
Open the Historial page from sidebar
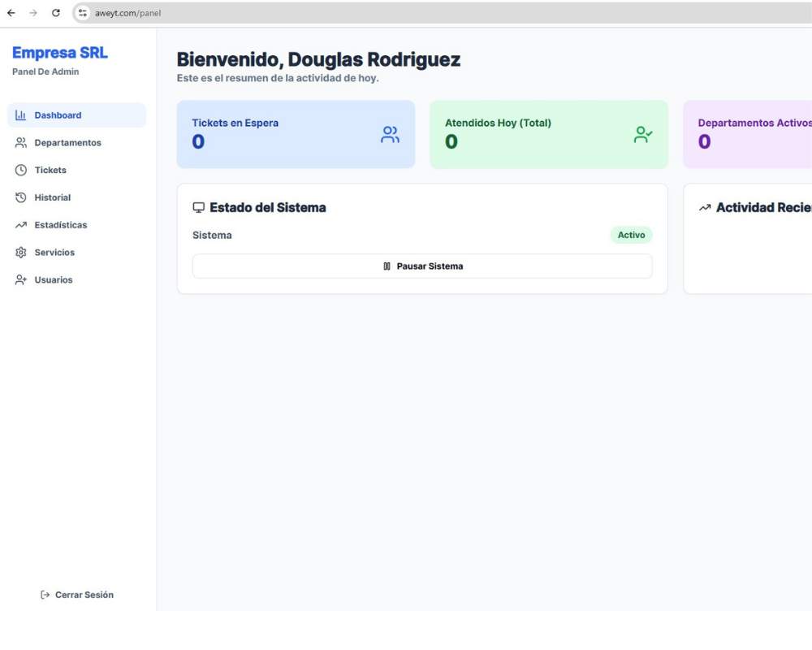[x=52, y=197]
